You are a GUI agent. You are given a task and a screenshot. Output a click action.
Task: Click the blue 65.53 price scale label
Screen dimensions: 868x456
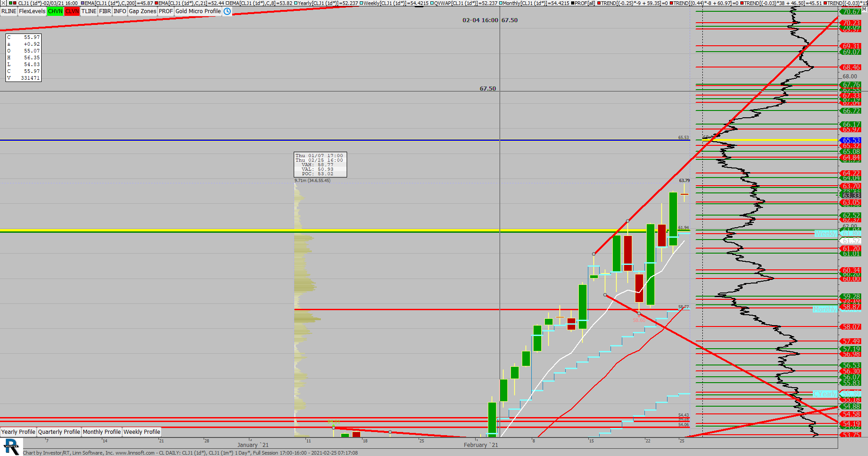tap(851, 140)
